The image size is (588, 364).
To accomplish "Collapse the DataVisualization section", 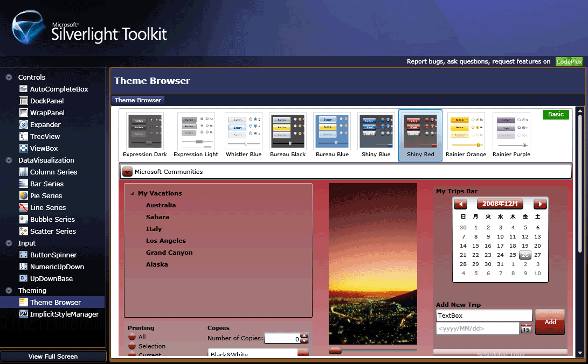I will (x=9, y=160).
